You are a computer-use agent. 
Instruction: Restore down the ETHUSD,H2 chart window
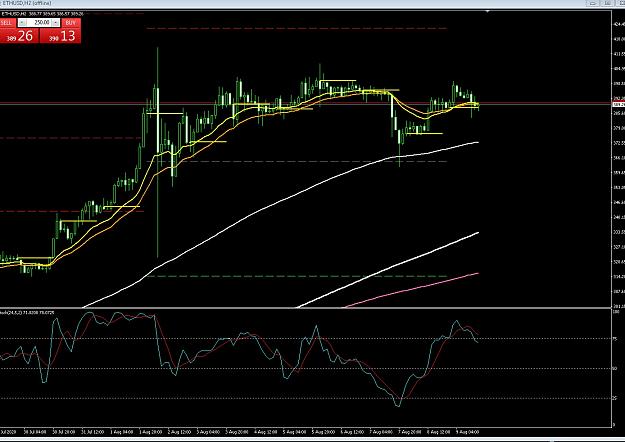click(607, 3)
